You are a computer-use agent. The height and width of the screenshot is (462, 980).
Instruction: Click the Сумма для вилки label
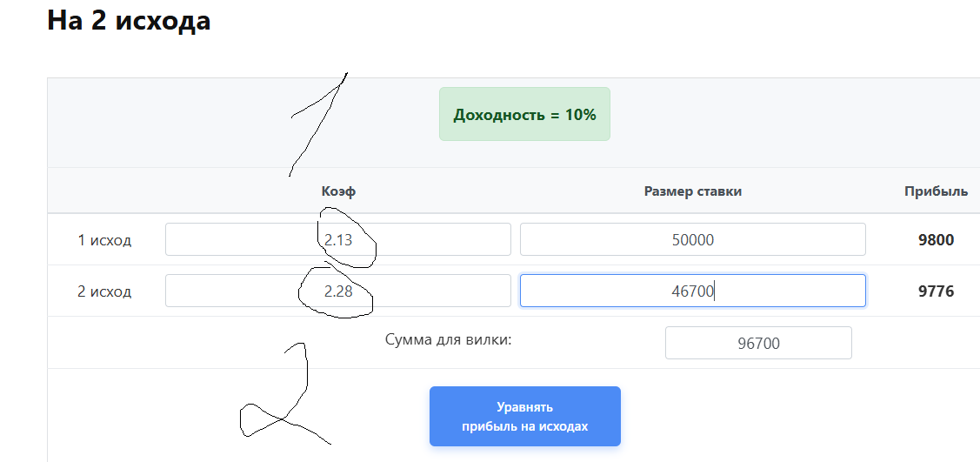(448, 339)
